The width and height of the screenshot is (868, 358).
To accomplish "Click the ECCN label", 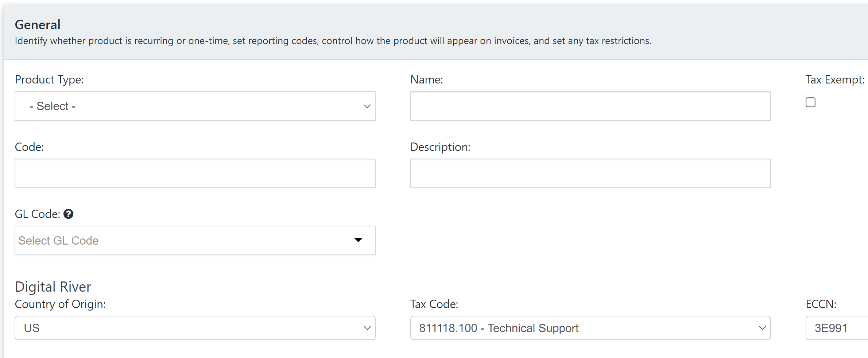I will click(x=821, y=304).
